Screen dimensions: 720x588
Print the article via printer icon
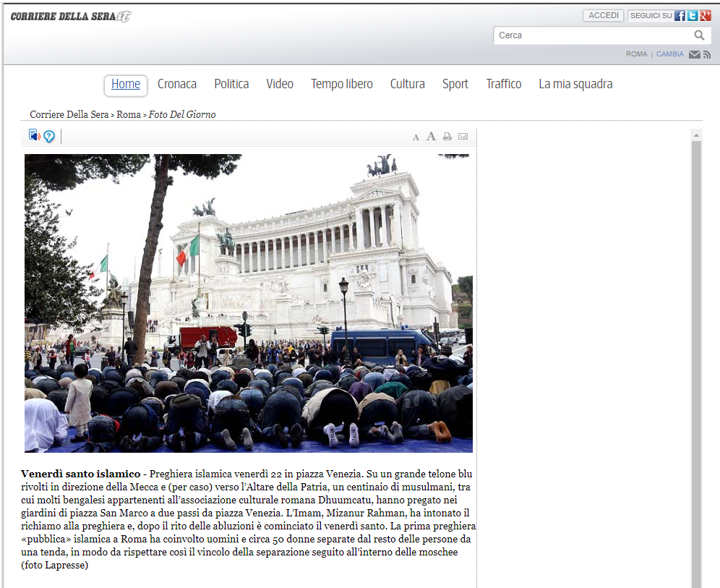pyautogui.click(x=447, y=137)
